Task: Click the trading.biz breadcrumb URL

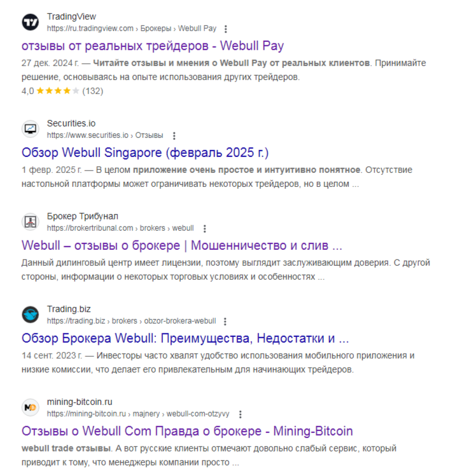Action: [132, 321]
